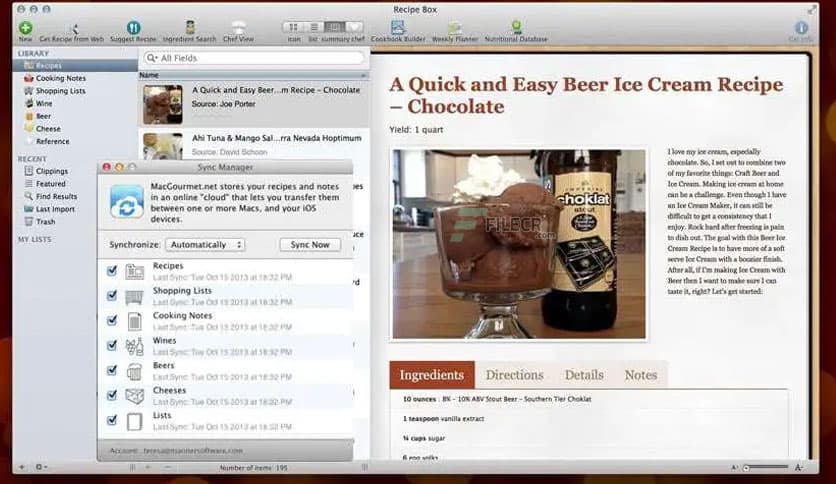
Task: Toggle the Shopping Lists sync checkbox
Action: [111, 296]
